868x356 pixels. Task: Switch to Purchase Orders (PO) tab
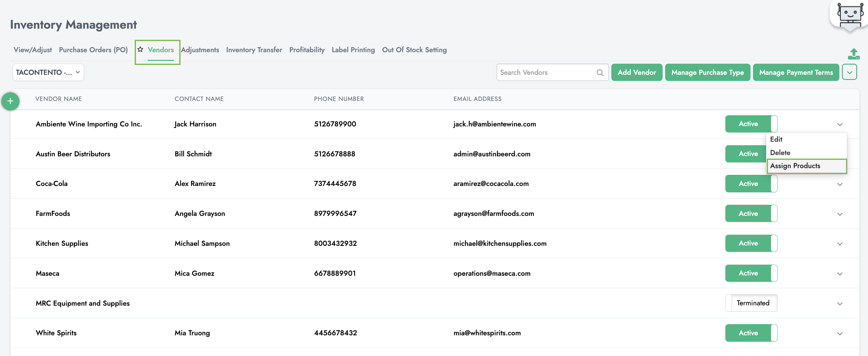pyautogui.click(x=93, y=50)
